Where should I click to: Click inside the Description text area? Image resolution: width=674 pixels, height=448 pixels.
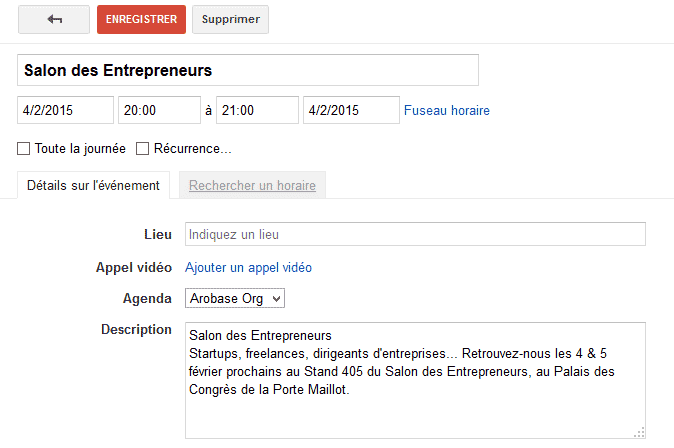[x=415, y=380]
